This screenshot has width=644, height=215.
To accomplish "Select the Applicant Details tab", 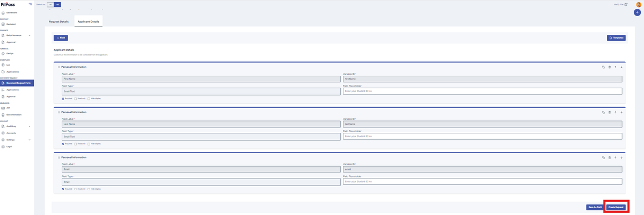I will point(89,21).
